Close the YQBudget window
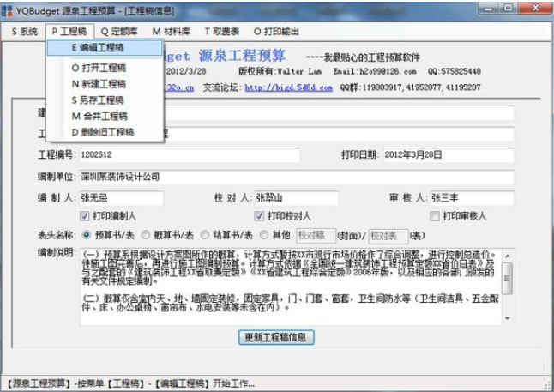Image resolution: width=554 pixels, height=392 pixels. click(536, 8)
